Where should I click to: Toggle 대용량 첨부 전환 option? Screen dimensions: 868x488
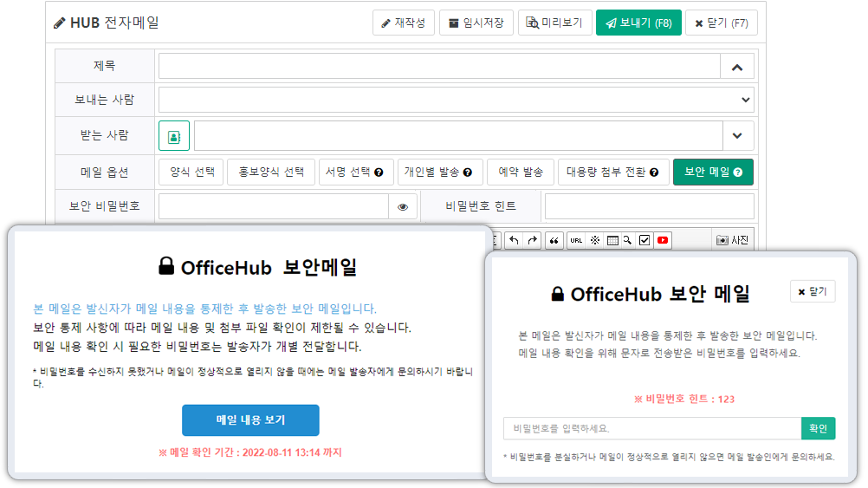613,172
